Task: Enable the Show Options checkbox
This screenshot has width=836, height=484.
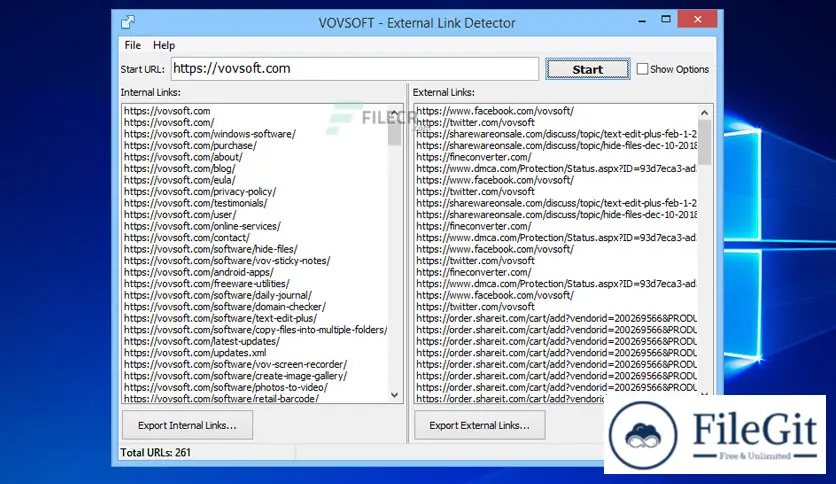Action: (x=642, y=69)
